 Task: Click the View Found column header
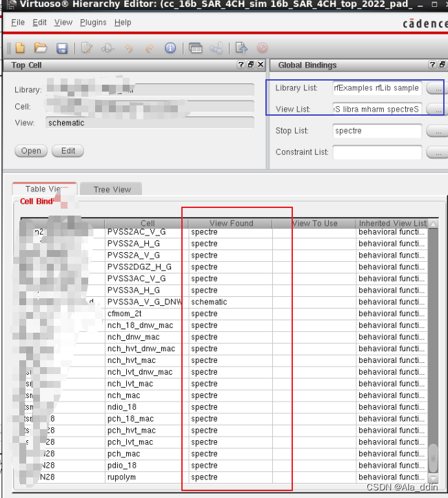pyautogui.click(x=231, y=223)
